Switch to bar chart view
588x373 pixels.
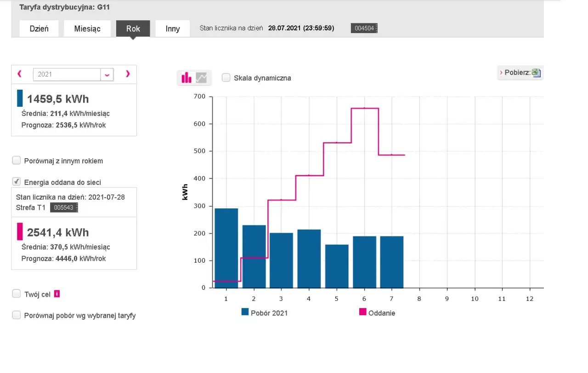tap(187, 78)
